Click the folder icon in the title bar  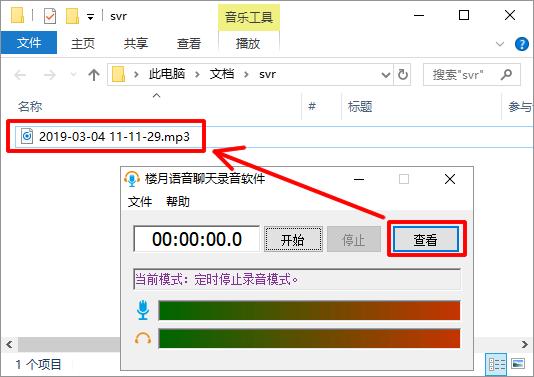coord(17,16)
